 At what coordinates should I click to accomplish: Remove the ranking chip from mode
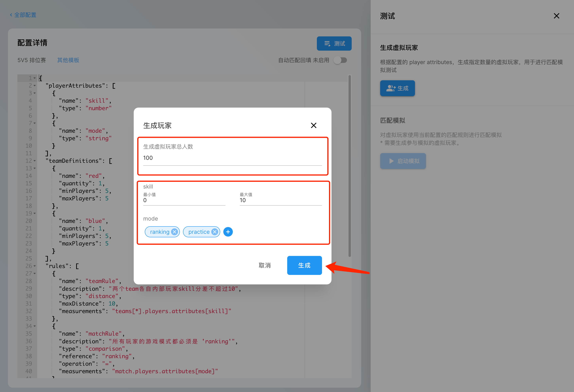[x=174, y=232]
